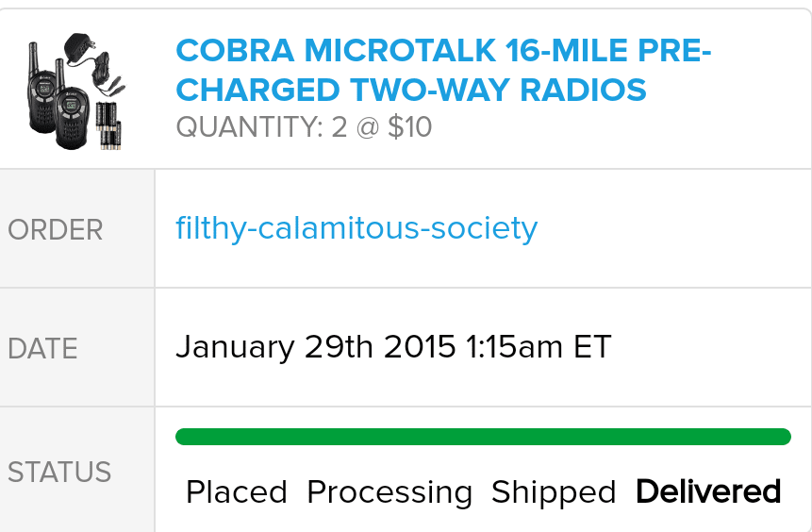
Task: Select the Placed status step
Action: 237,491
